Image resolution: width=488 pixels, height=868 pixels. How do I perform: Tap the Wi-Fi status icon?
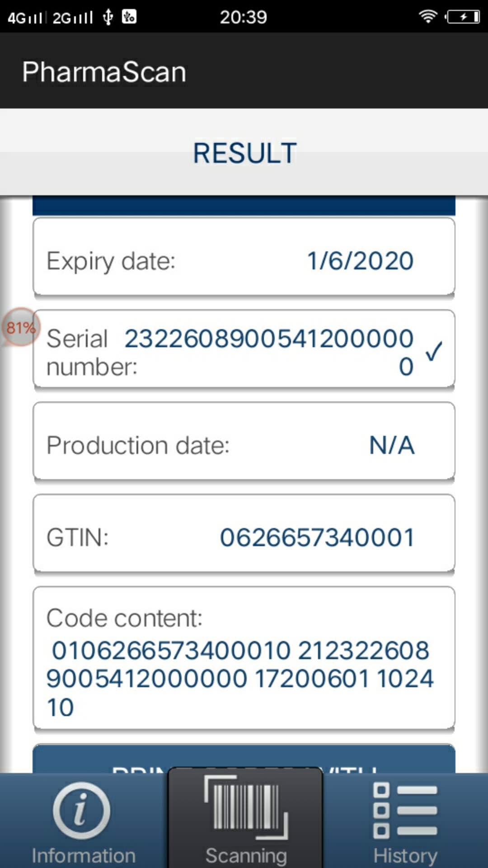click(427, 17)
